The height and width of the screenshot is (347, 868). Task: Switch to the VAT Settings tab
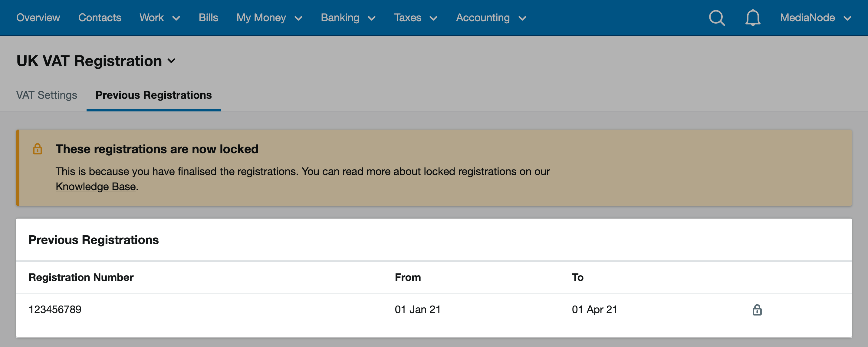click(x=47, y=95)
